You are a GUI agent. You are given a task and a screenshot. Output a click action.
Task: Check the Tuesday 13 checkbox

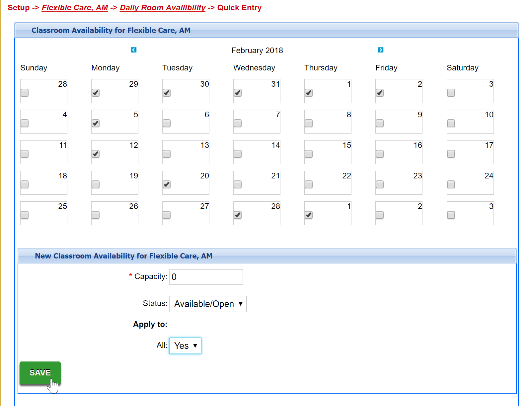[167, 154]
